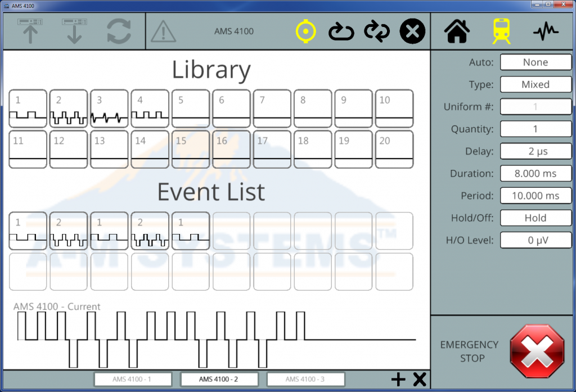Image resolution: width=576 pixels, height=392 pixels.
Task: Select the yellow single-shot trigger icon
Action: click(x=305, y=31)
